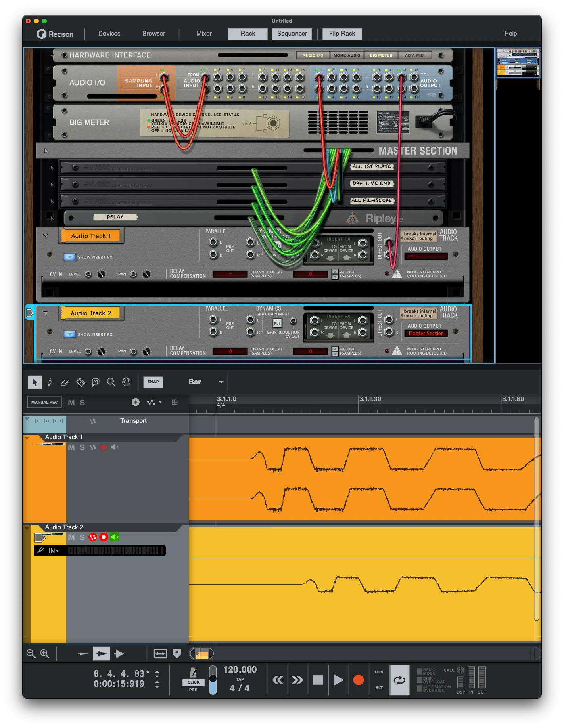
Task: Toggle the loop button in the transport
Action: pyautogui.click(x=399, y=680)
